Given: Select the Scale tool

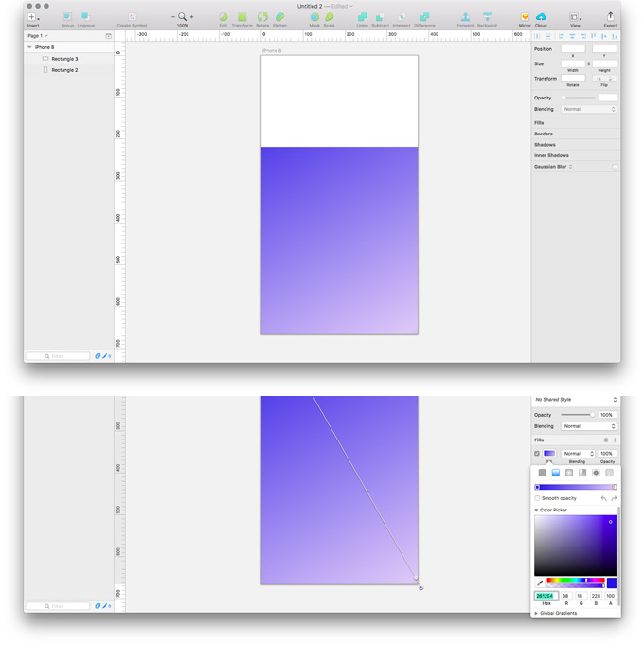Looking at the screenshot, I should (330, 17).
